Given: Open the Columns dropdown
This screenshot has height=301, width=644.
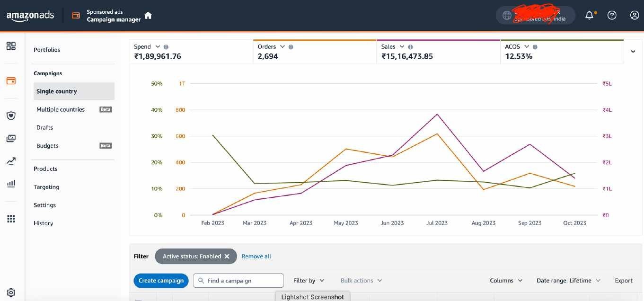Looking at the screenshot, I should [506, 281].
